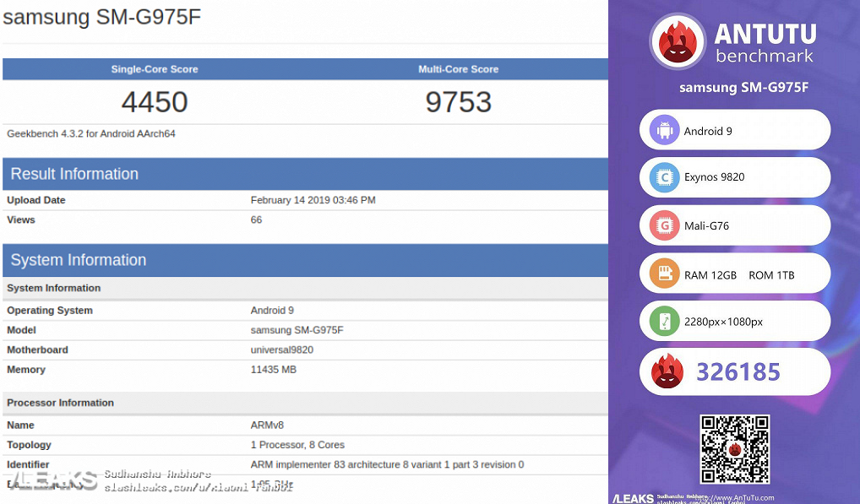This screenshot has height=504, width=860.
Task: Click the page title samsung SM-G975F
Action: (x=102, y=16)
